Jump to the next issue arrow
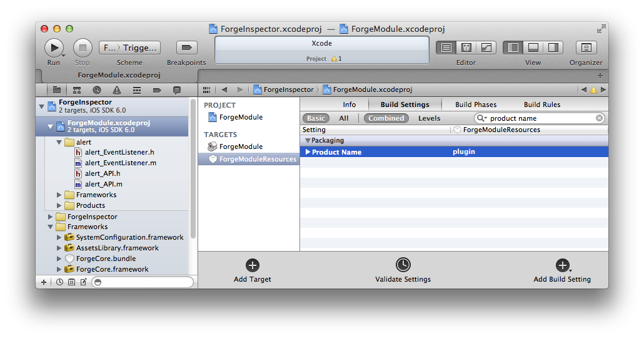The width and height of the screenshot is (644, 338). [603, 90]
